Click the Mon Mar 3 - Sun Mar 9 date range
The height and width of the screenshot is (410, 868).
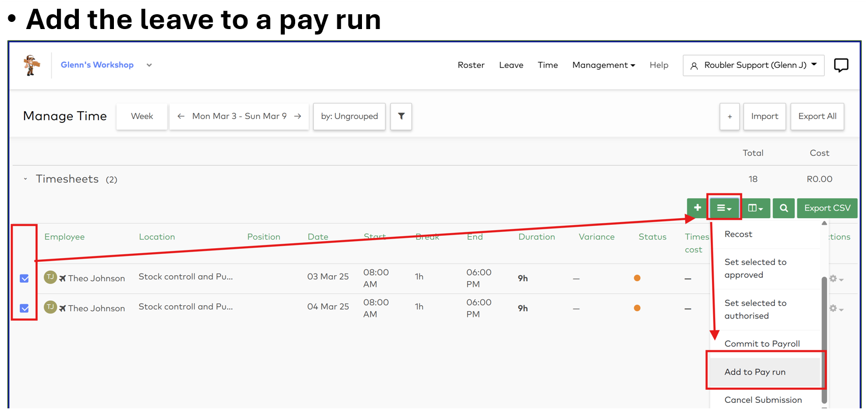239,116
